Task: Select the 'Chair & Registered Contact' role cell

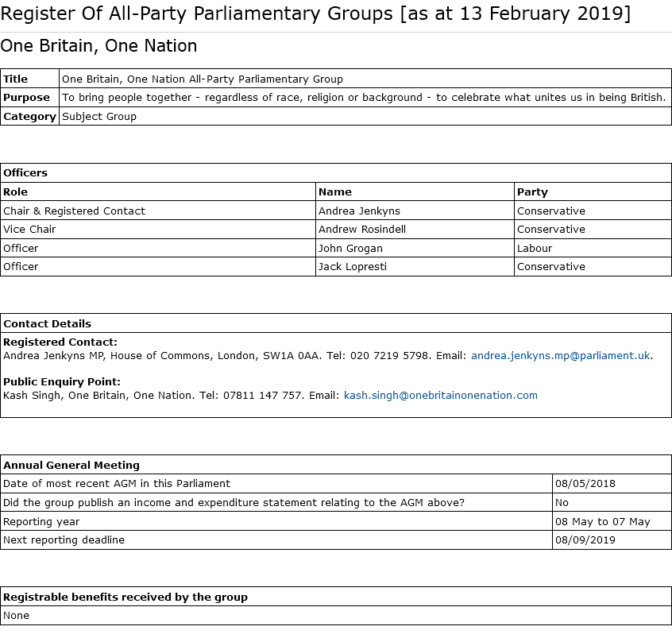Action: click(158, 211)
